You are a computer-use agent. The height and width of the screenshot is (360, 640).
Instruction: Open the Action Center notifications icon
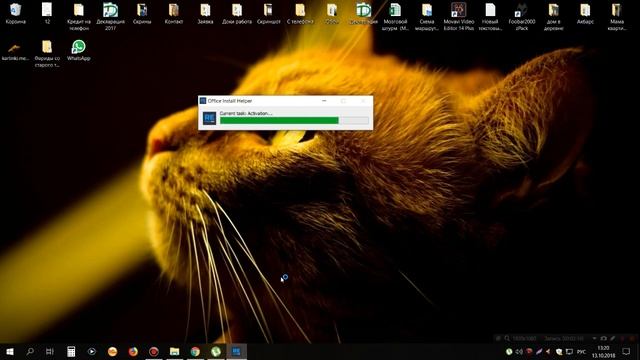tap(626, 352)
